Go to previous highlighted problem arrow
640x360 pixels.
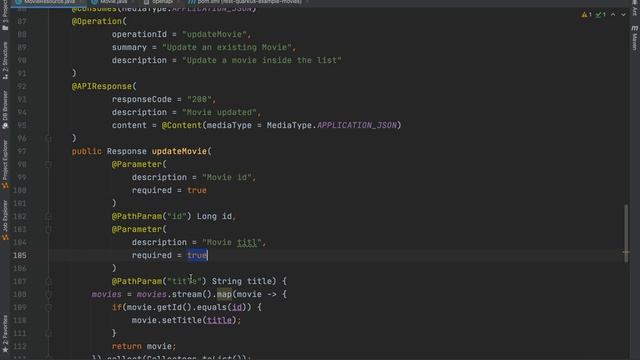(x=613, y=15)
